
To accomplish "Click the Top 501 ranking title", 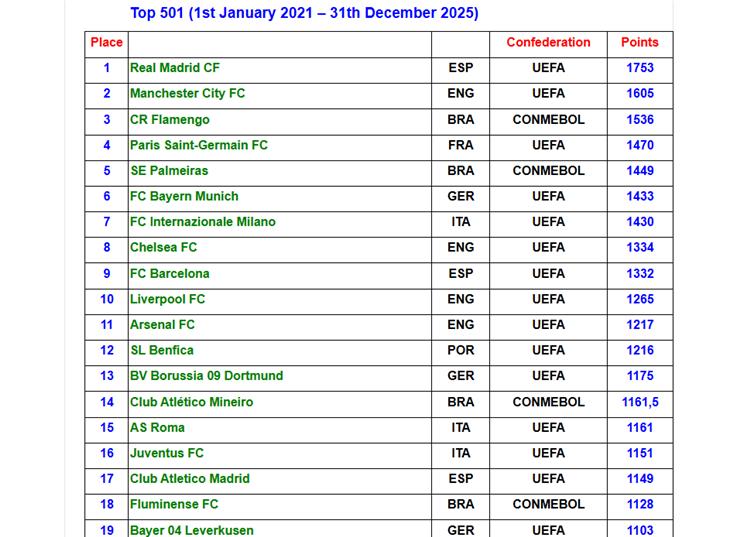I will pos(304,13).
